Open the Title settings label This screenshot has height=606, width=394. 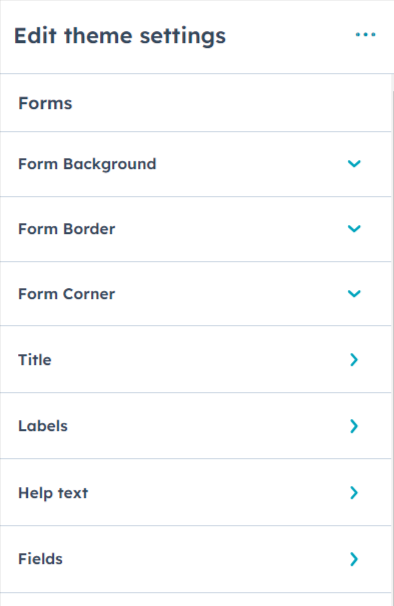(35, 360)
